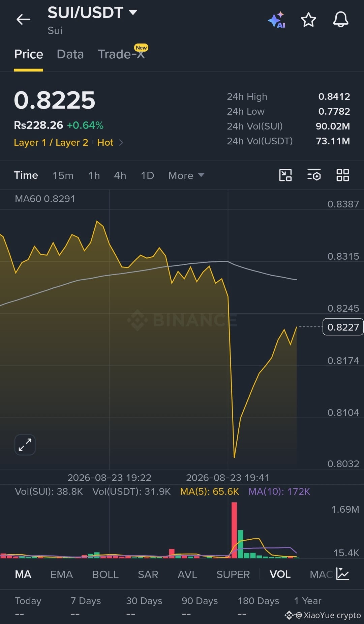Select the 4h interval
Image resolution: width=364 pixels, height=624 pixels.
tap(120, 175)
